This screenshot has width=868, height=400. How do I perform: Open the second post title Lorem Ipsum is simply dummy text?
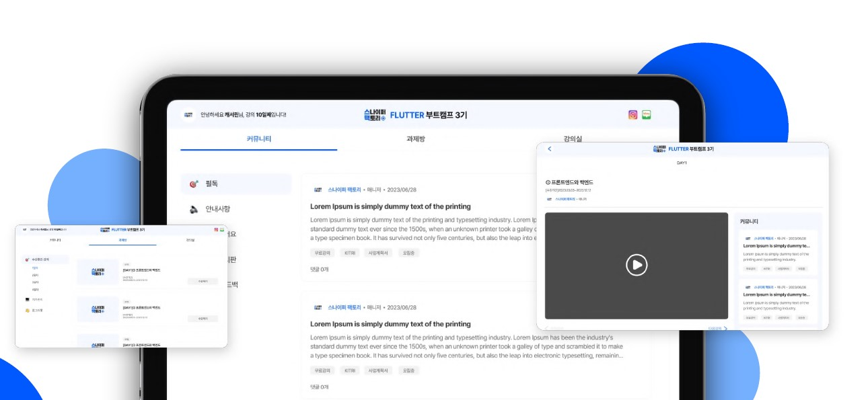(x=390, y=324)
